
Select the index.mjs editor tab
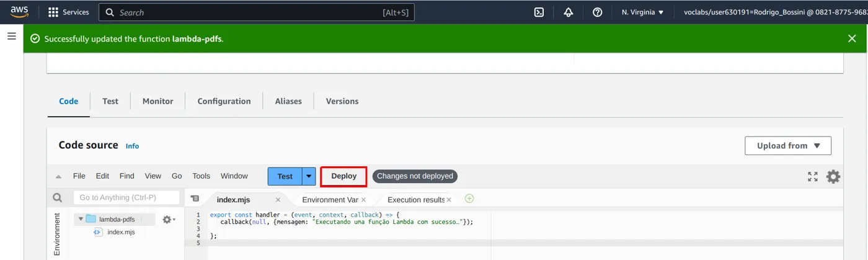pos(233,200)
